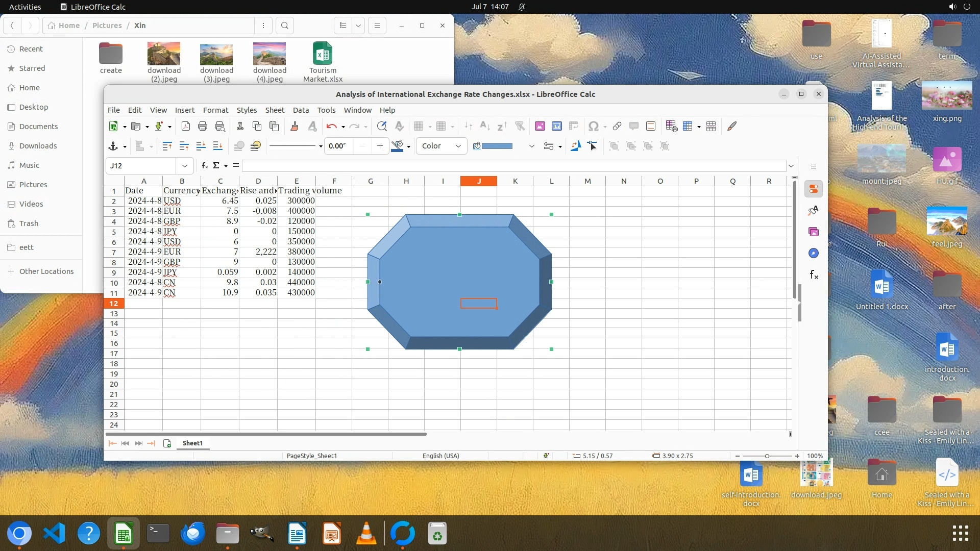The image size is (980, 551).
Task: Toggle Rotate mode for the shape
Action: click(x=576, y=146)
